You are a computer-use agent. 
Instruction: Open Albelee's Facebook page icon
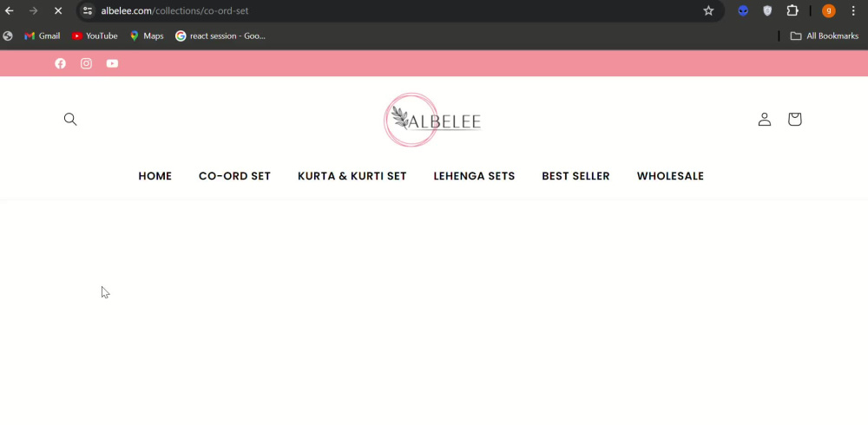tap(61, 63)
